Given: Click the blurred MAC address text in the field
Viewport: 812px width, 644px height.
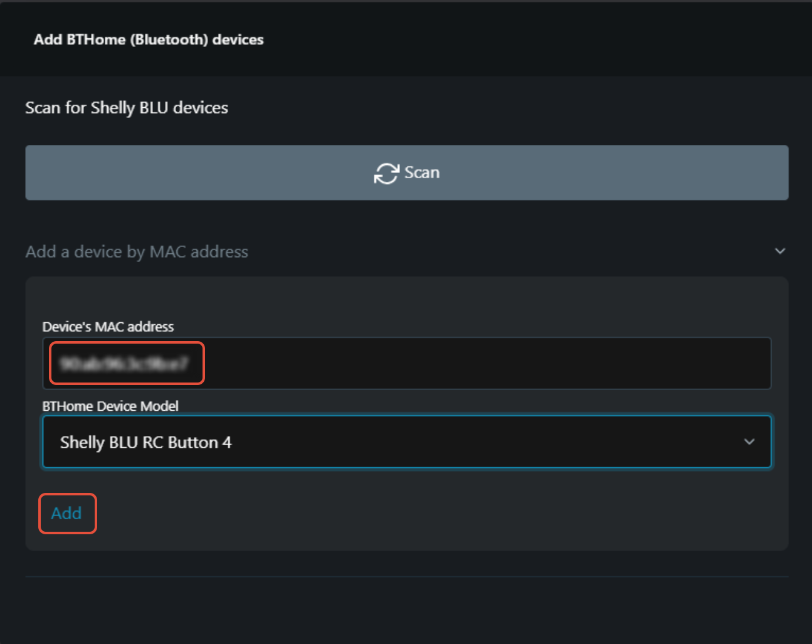Looking at the screenshot, I should point(124,363).
